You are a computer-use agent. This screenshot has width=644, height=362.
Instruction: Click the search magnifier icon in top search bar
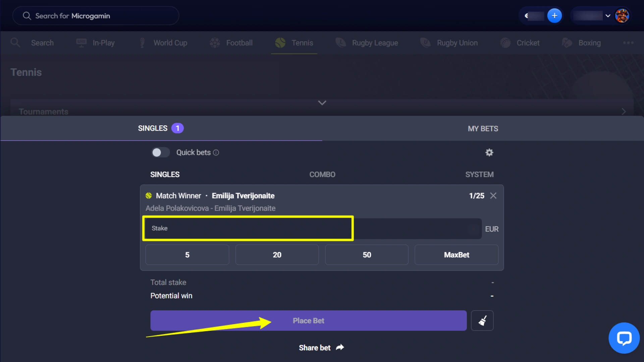pos(27,16)
